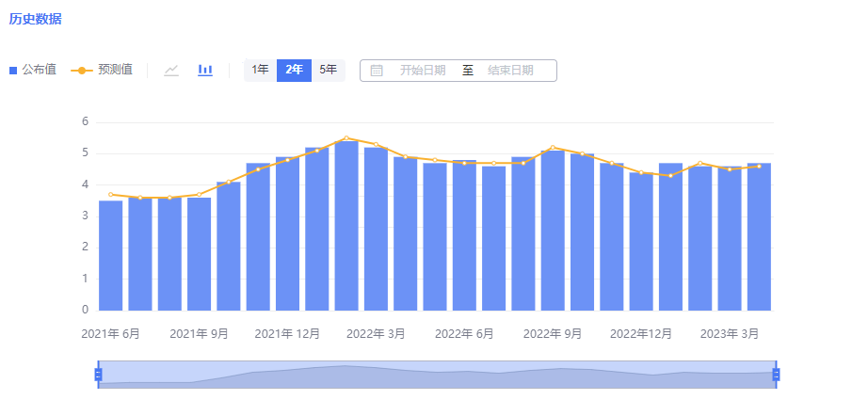The height and width of the screenshot is (400, 868).
Task: Click the bar above 2021年 12月 label
Action: [x=287, y=233]
